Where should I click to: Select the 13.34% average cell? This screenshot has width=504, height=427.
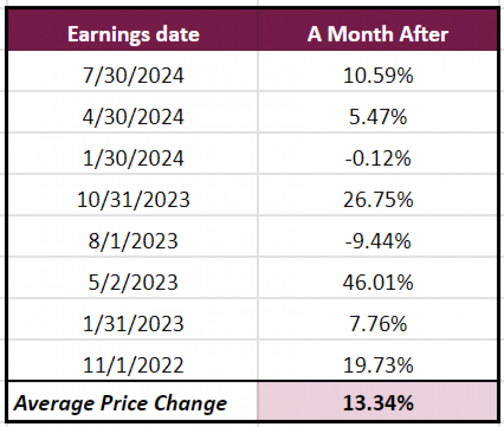pos(377,403)
